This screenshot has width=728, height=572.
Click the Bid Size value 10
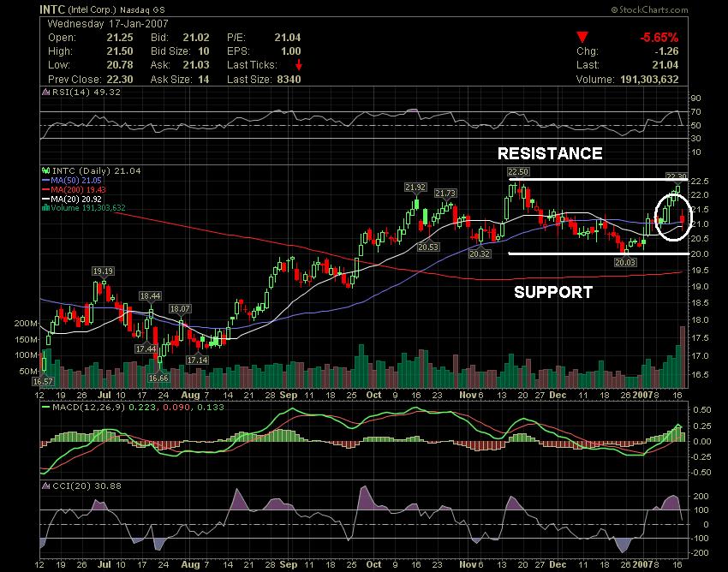pos(203,51)
